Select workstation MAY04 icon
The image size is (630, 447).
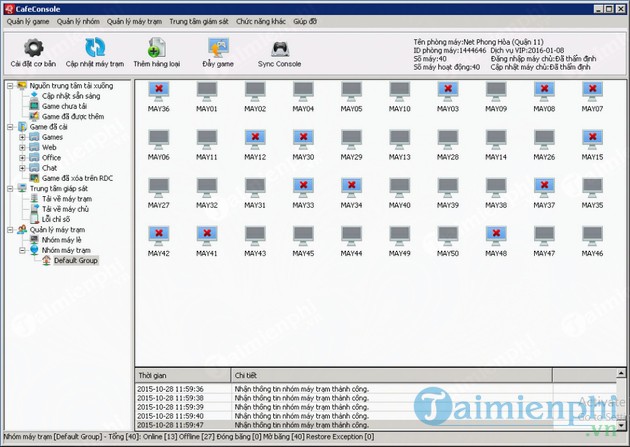303,92
